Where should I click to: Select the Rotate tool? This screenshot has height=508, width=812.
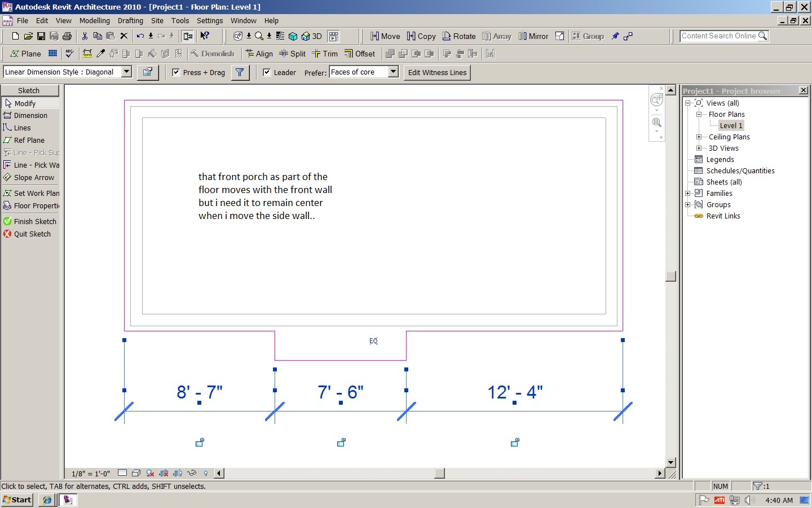(x=459, y=36)
